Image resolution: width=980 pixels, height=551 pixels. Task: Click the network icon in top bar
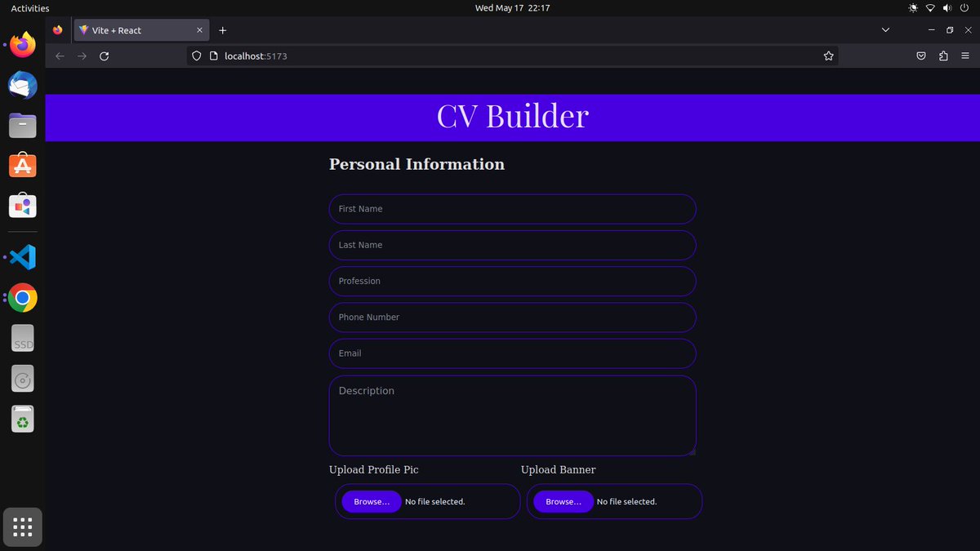pyautogui.click(x=930, y=8)
